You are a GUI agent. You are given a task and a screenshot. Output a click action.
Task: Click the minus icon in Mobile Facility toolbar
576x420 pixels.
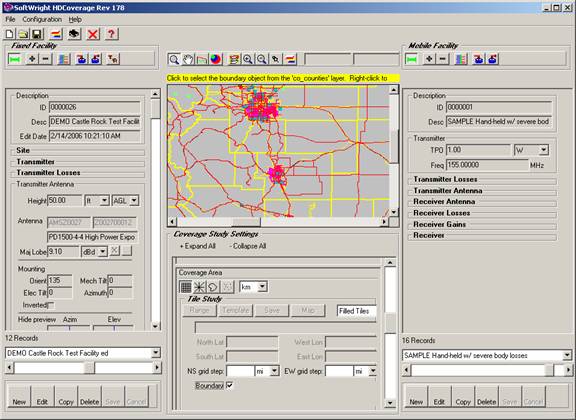[443, 59]
